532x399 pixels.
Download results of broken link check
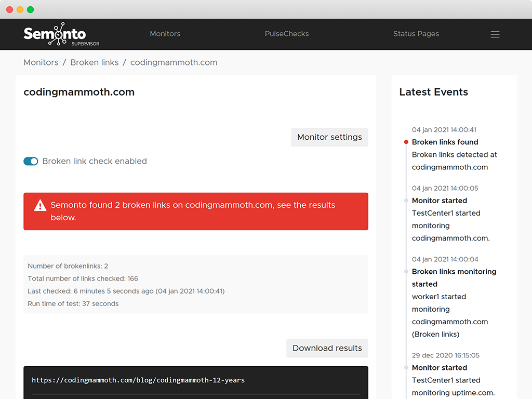coord(327,348)
